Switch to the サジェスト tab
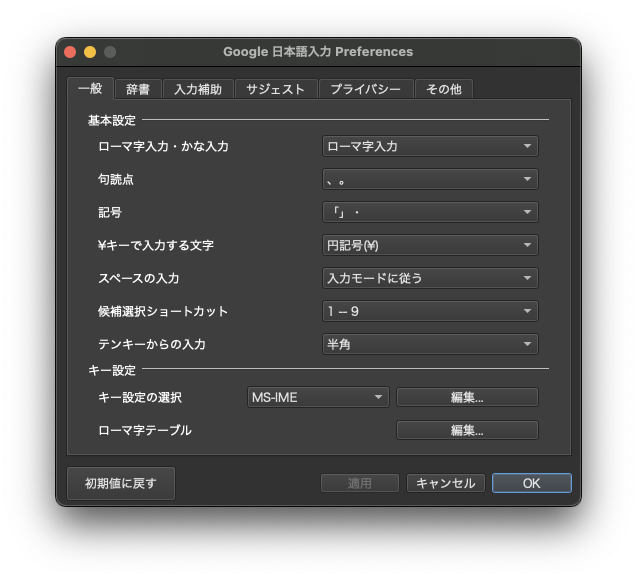 (x=276, y=89)
